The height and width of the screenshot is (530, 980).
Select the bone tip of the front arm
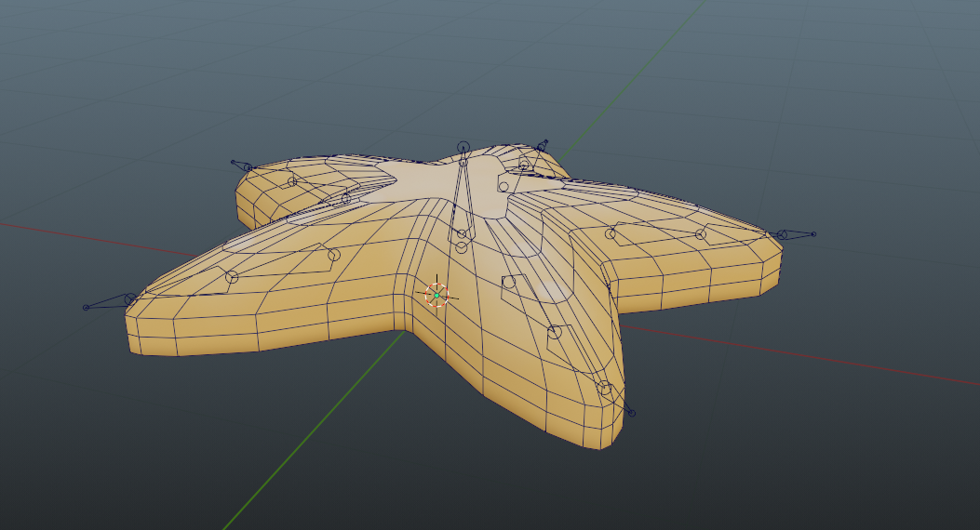tap(631, 413)
